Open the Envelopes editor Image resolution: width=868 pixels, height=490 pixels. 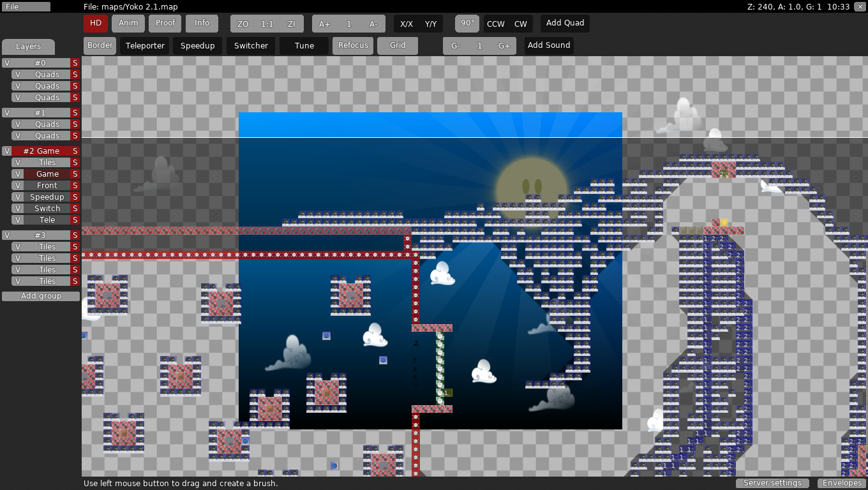[841, 483]
